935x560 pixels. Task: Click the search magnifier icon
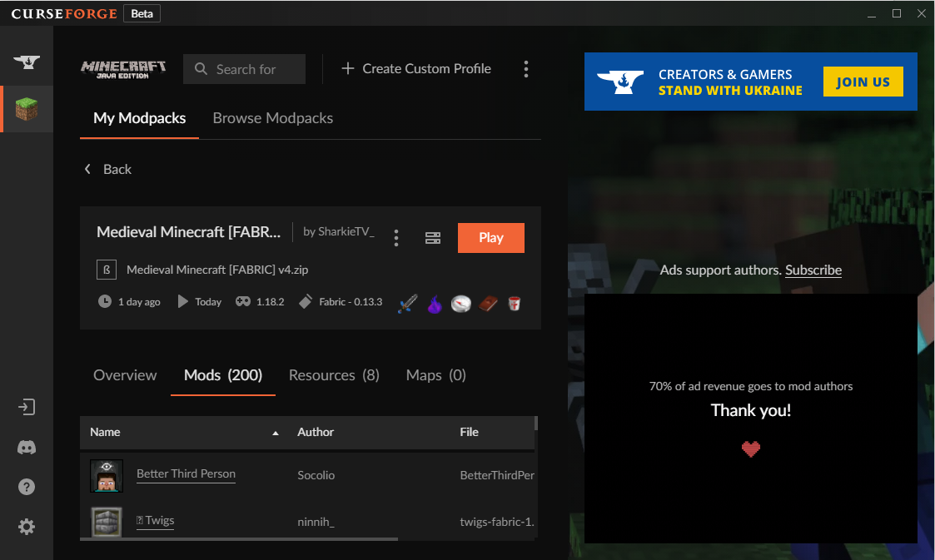[x=201, y=69]
